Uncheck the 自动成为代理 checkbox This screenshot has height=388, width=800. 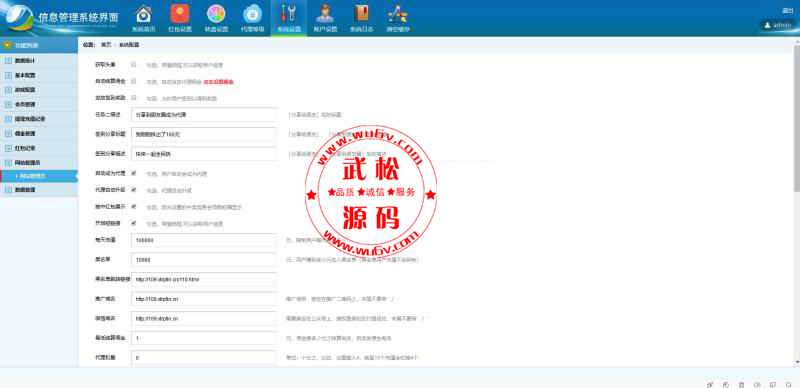pyautogui.click(x=134, y=174)
